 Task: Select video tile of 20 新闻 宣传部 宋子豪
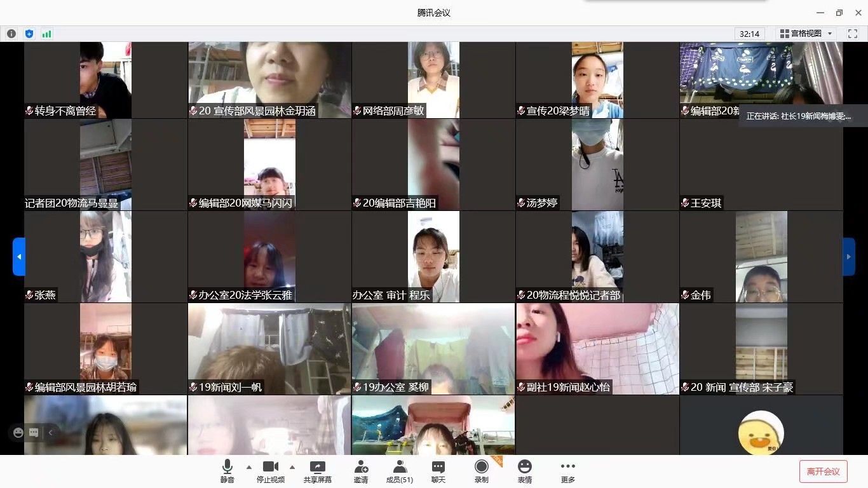point(761,349)
